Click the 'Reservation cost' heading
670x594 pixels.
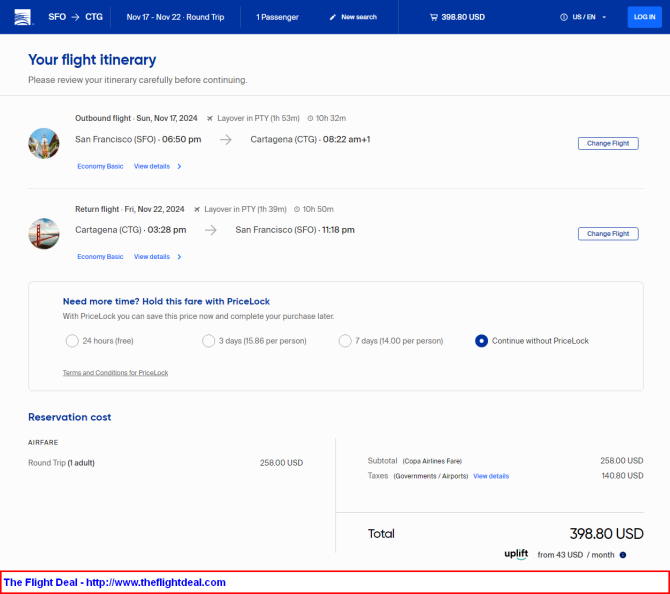coord(70,417)
